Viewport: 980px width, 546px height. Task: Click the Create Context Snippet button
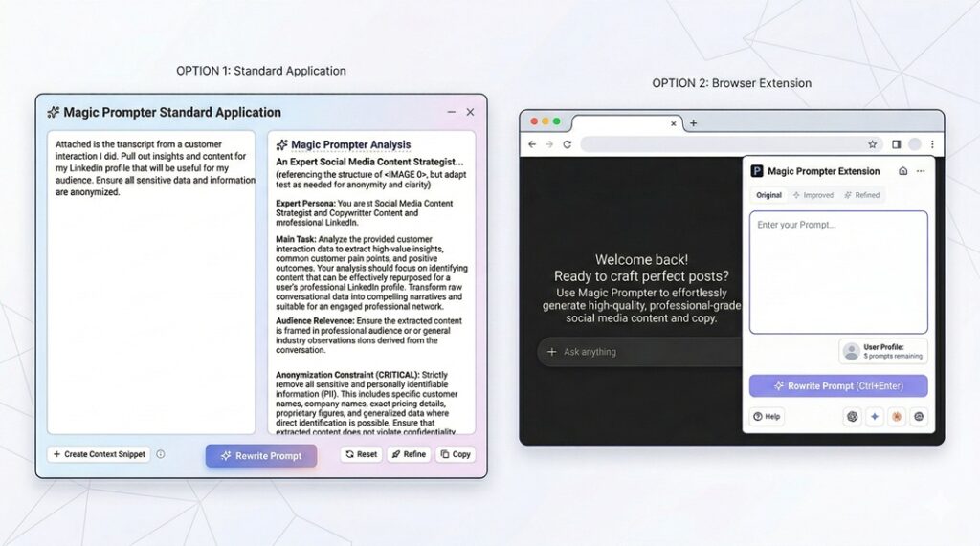(100, 454)
